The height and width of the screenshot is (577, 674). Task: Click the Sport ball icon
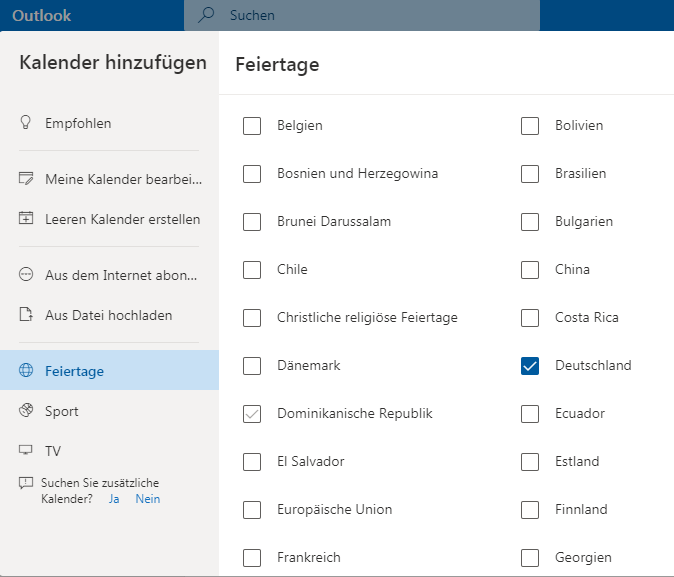click(x=26, y=410)
